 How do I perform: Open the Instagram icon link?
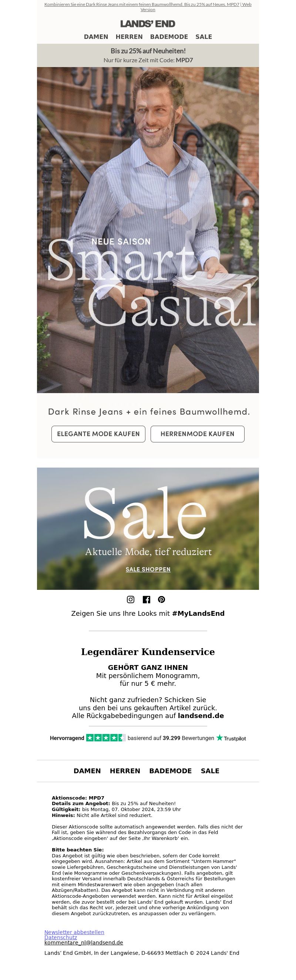coord(130,599)
